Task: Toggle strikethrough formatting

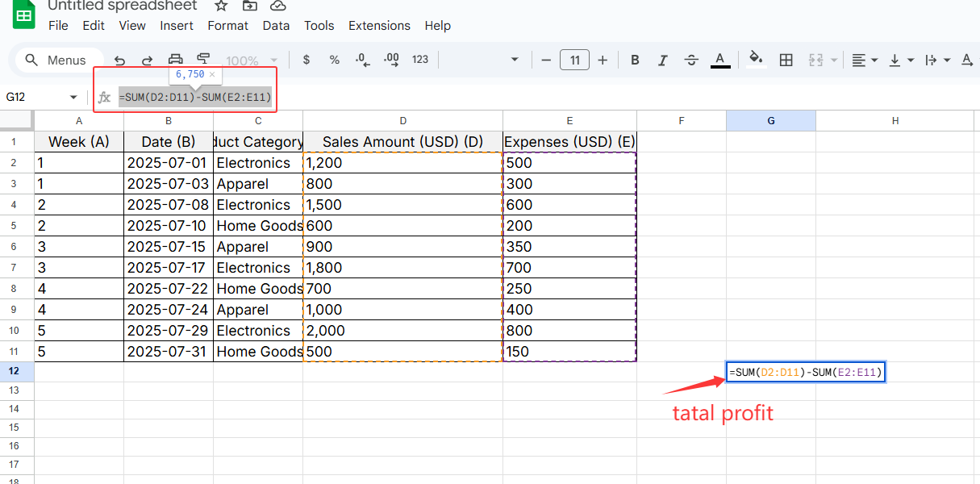Action: click(691, 60)
